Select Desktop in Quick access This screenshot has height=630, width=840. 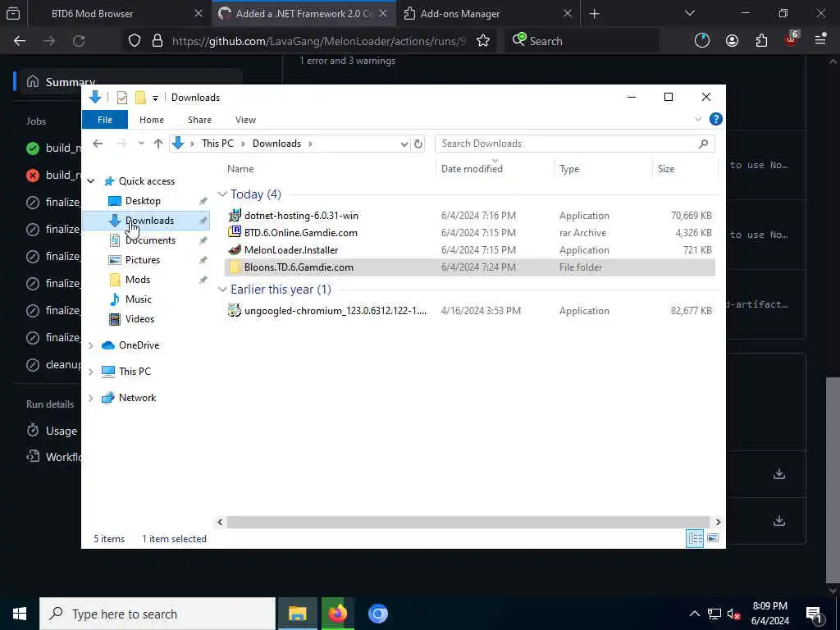(x=143, y=201)
